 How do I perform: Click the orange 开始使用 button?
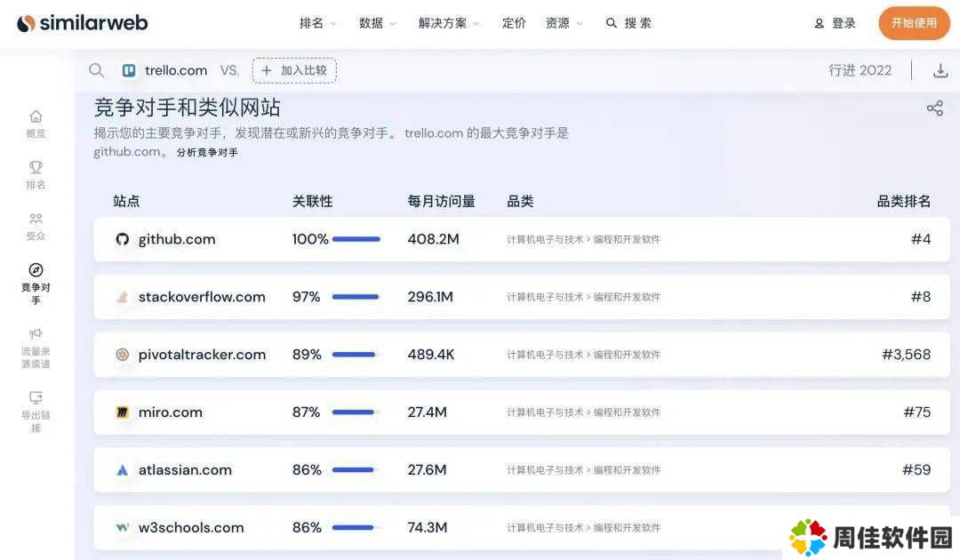(914, 23)
